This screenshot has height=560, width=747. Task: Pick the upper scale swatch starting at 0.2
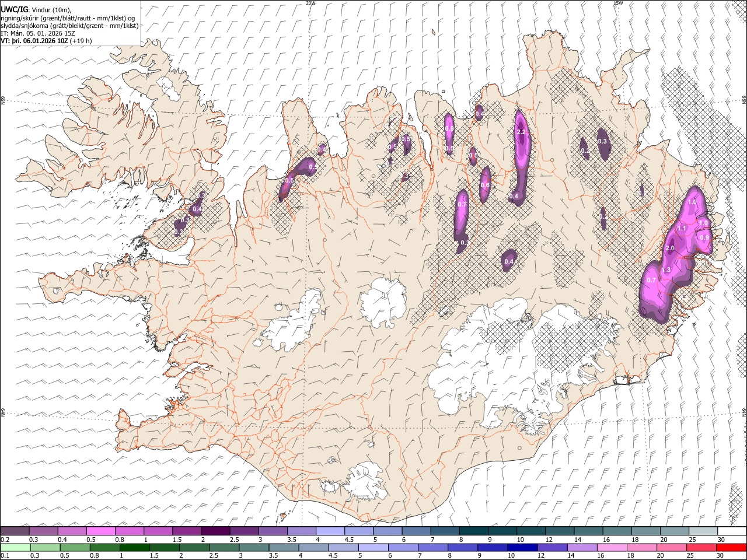pos(15,531)
